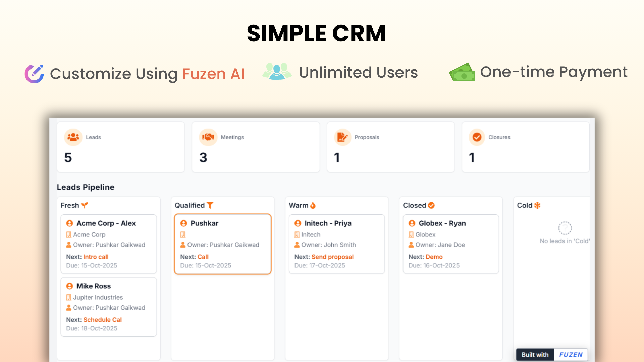Click the Send proposal next action link
The height and width of the screenshot is (362, 644).
pos(332,257)
